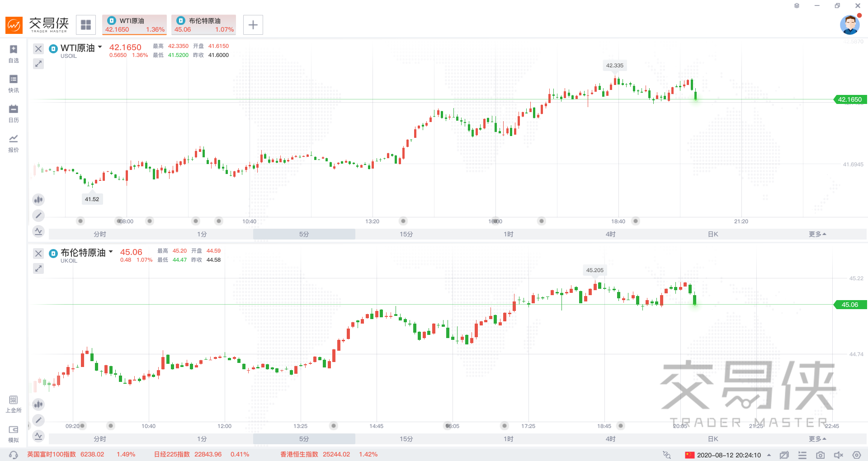Screen dimensions: 868x461
Task: Select 4时 timeframe in WTI chart
Action: click(x=611, y=234)
